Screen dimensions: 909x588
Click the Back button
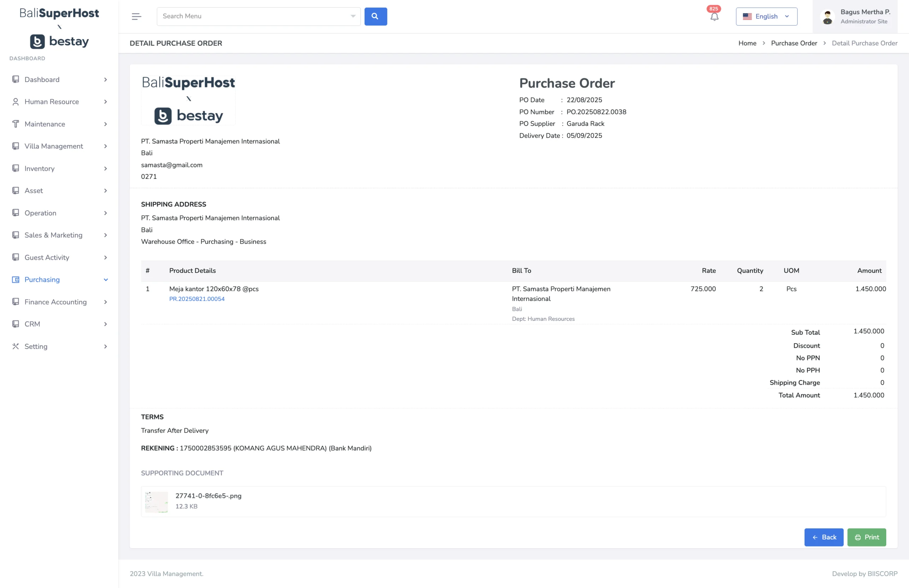click(x=823, y=537)
